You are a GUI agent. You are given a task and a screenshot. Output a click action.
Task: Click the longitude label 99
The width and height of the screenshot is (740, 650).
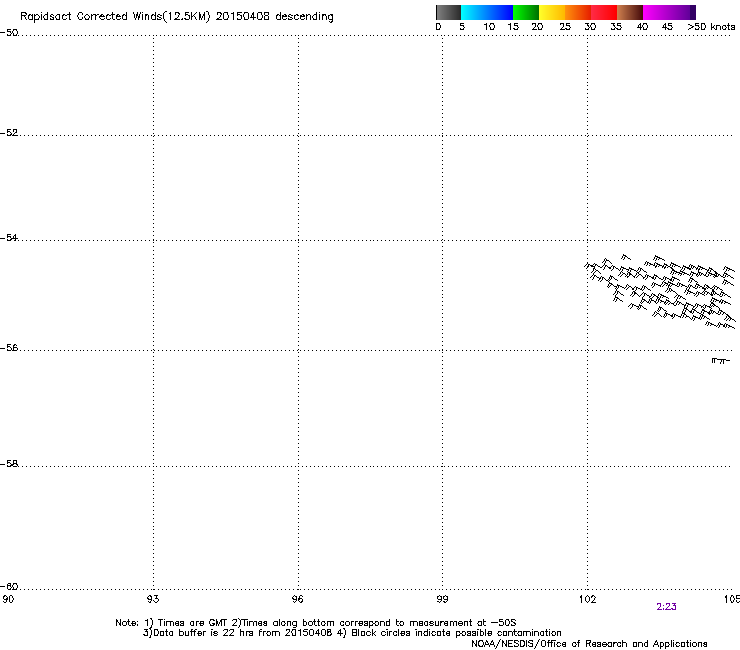442,599
